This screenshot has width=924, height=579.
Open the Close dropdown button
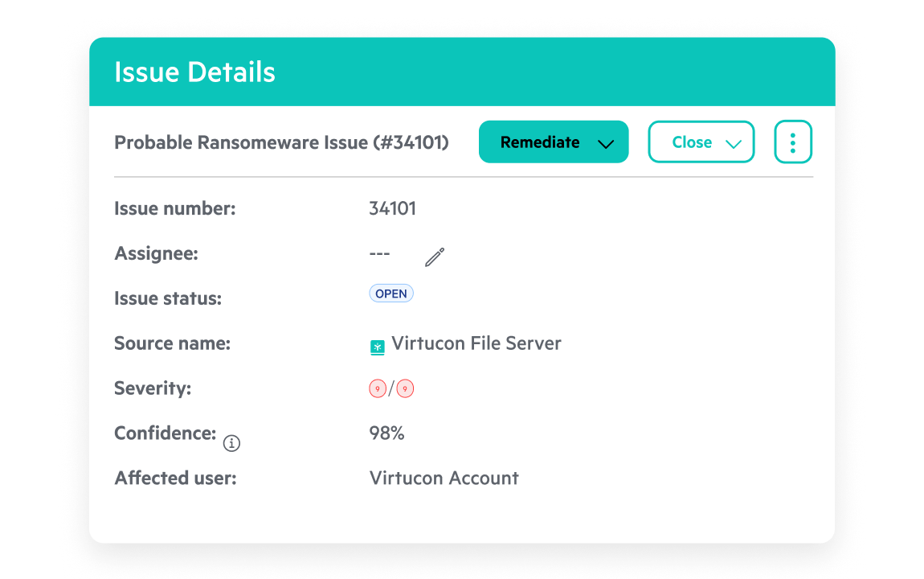pyautogui.click(x=701, y=142)
